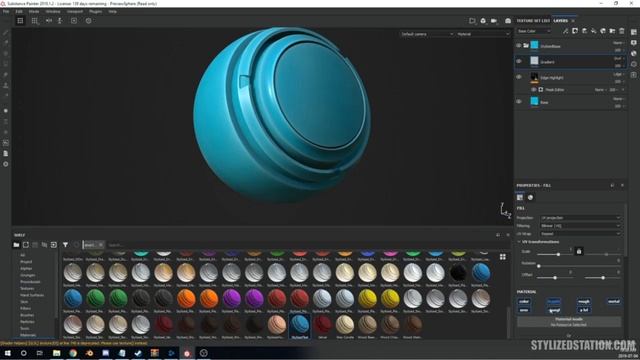Add a new fill layer
The height and width of the screenshot is (360, 640).
(x=593, y=31)
